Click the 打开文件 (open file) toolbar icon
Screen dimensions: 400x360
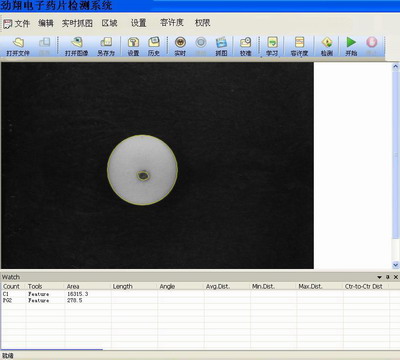[x=18, y=46]
